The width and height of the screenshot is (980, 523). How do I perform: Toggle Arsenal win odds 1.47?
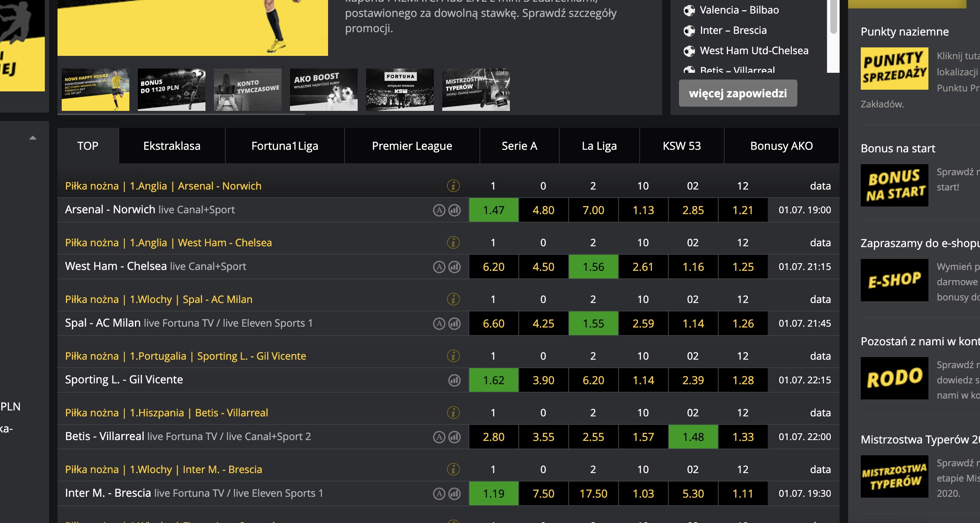(494, 210)
